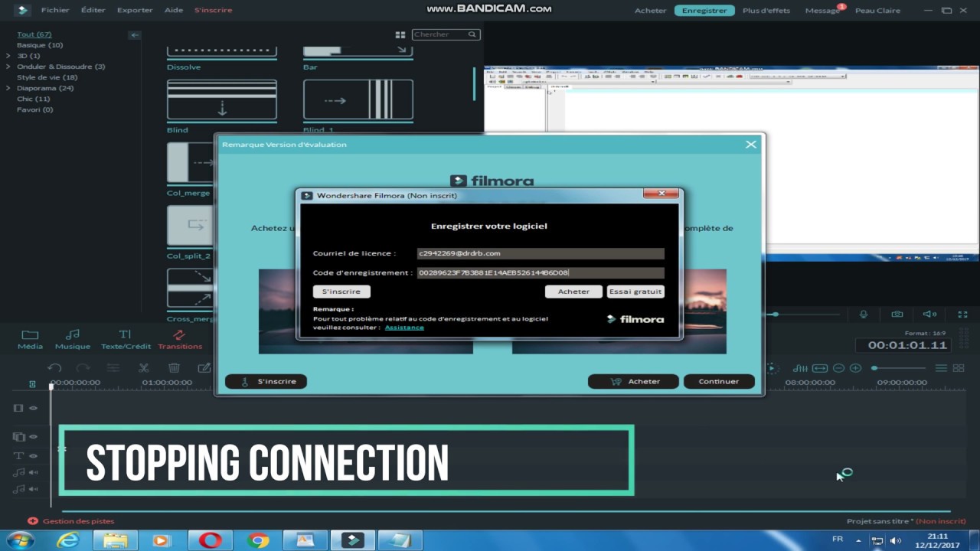Open the audio mixer icon
Screen dimensions: 980x551
click(x=800, y=368)
